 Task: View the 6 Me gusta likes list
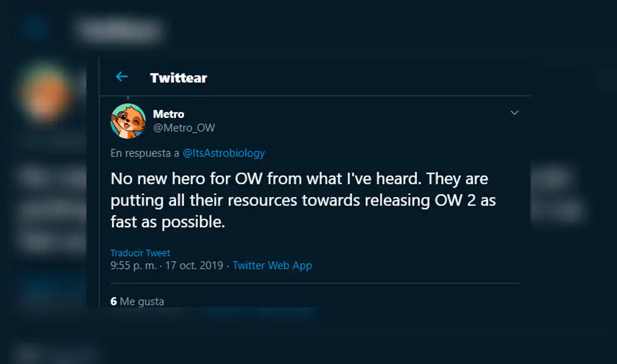coord(137,301)
